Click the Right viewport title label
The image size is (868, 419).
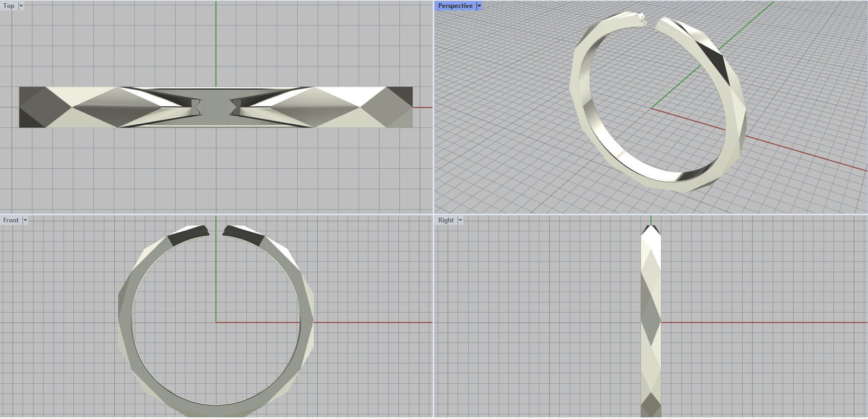(445, 220)
